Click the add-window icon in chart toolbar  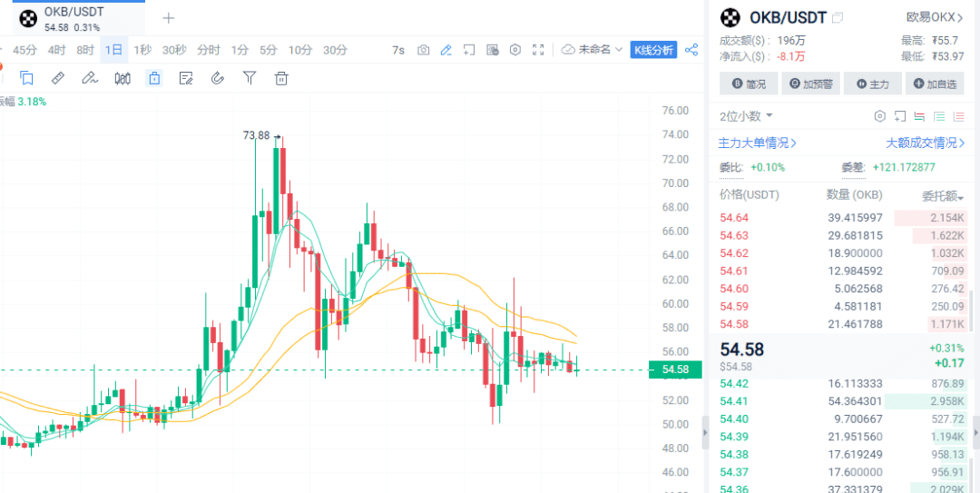pyautogui.click(x=469, y=50)
